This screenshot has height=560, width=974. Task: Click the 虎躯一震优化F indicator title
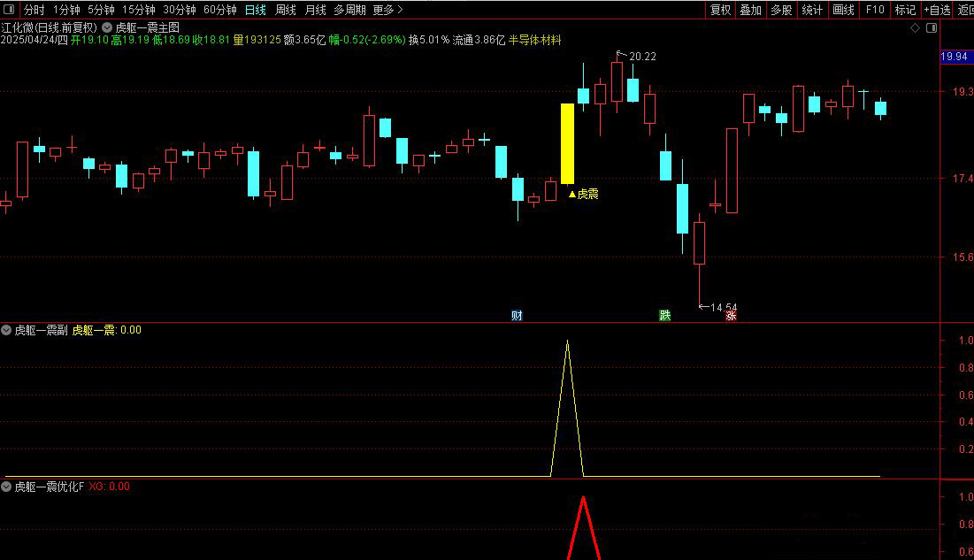click(x=49, y=487)
